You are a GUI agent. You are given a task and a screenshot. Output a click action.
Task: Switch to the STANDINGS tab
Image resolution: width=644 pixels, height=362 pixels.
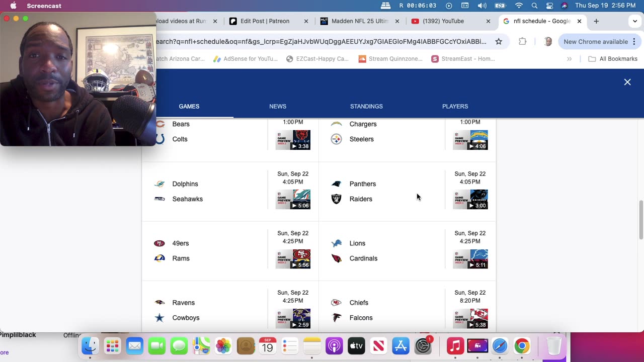point(366,106)
